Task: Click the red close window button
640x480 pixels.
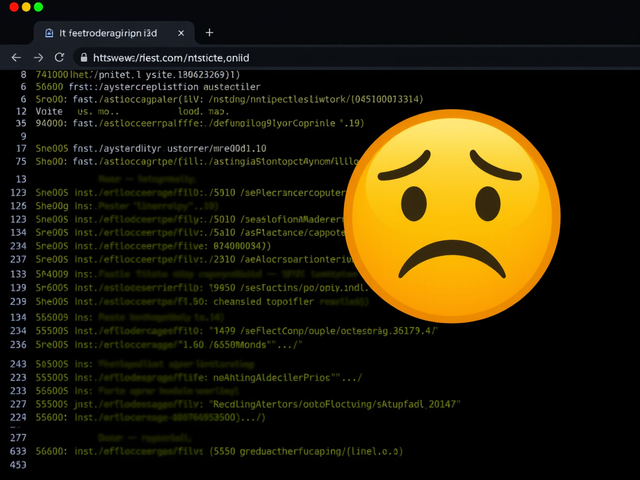Action: 14,7
